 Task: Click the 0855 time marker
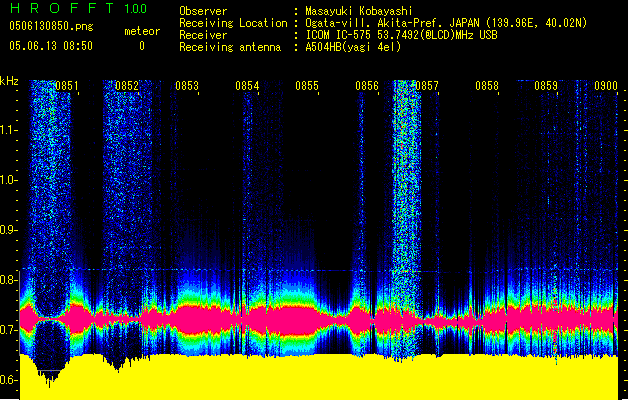(x=307, y=86)
